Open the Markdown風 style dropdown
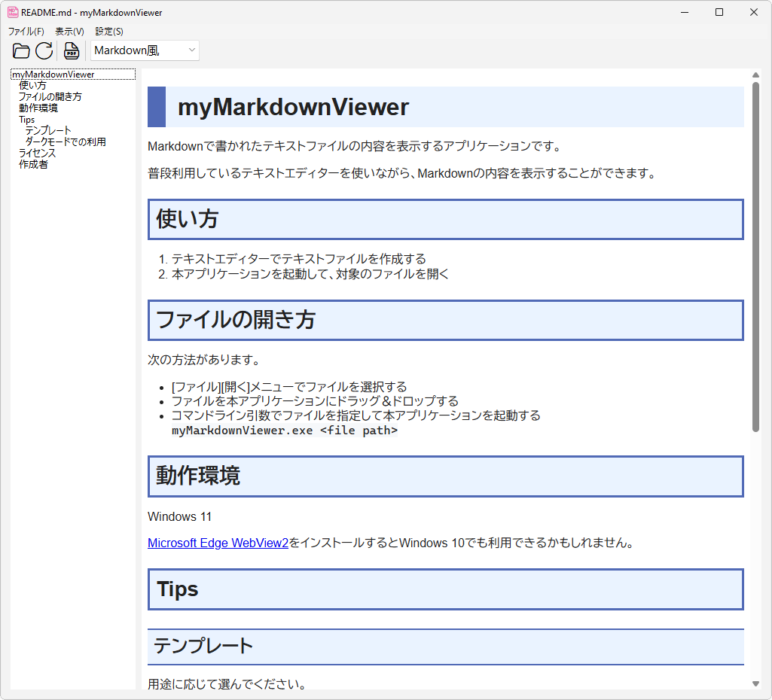 point(145,50)
